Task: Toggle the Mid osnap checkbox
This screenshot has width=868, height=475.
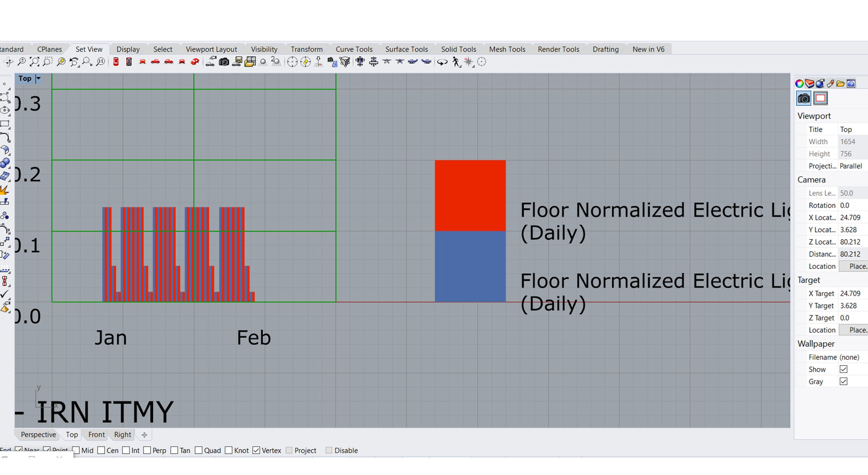Action: [76, 450]
